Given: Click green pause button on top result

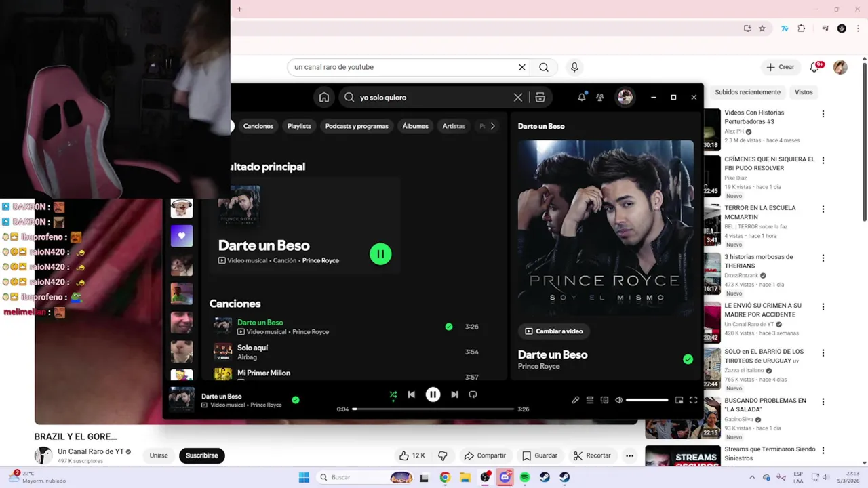Looking at the screenshot, I should [x=380, y=253].
